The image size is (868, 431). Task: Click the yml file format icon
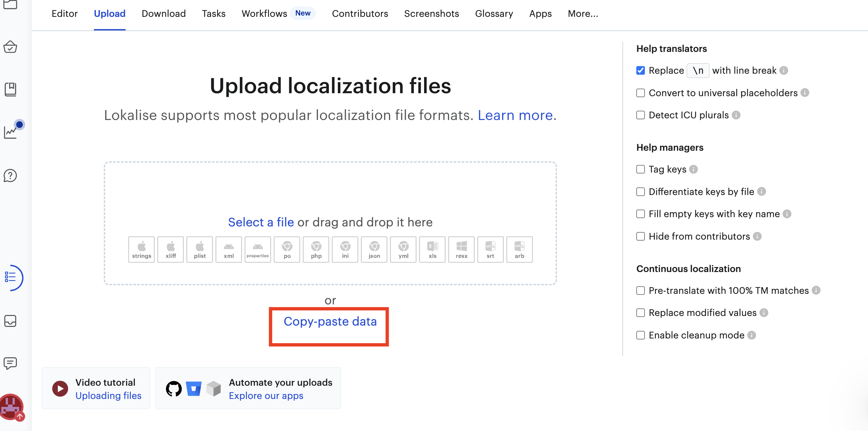coord(403,249)
